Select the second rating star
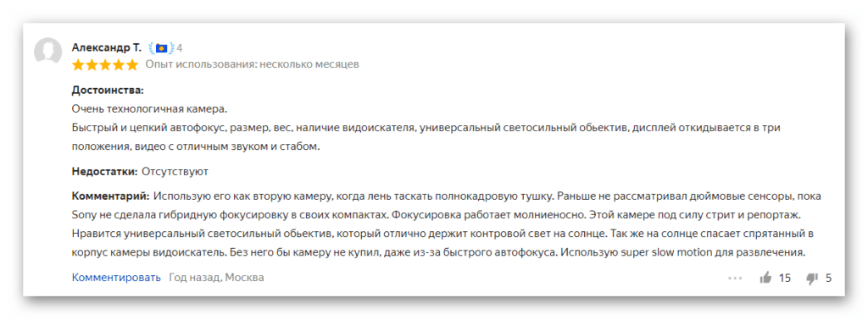 click(x=92, y=64)
